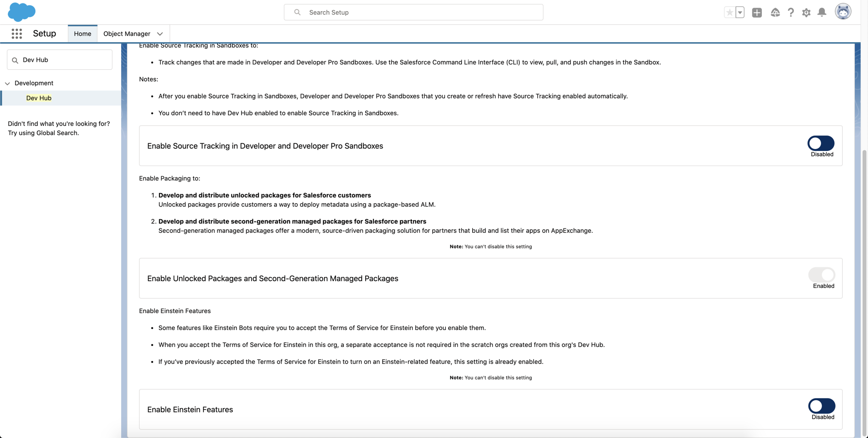Image resolution: width=868 pixels, height=438 pixels.
Task: Open the favorites list dropdown arrow
Action: pyautogui.click(x=740, y=13)
